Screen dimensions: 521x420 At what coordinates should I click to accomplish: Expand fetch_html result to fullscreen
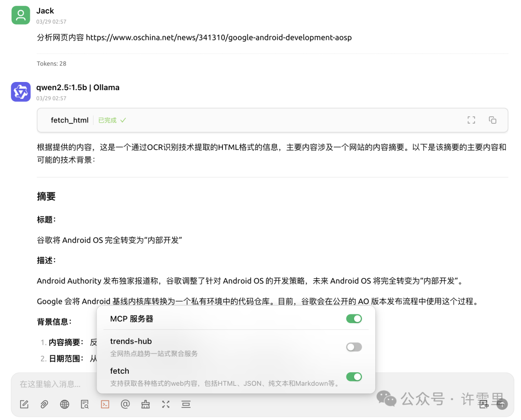(x=471, y=120)
